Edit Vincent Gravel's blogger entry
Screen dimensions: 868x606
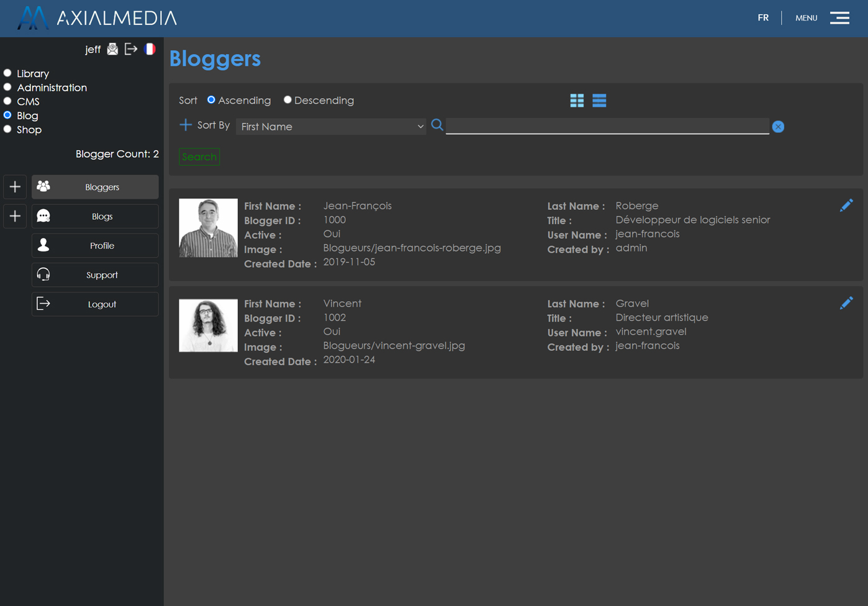(x=846, y=303)
